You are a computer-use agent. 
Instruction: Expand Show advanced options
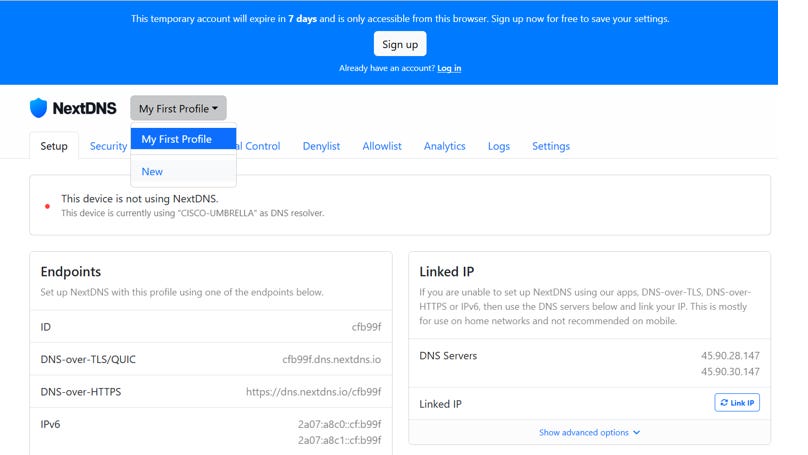pos(590,432)
